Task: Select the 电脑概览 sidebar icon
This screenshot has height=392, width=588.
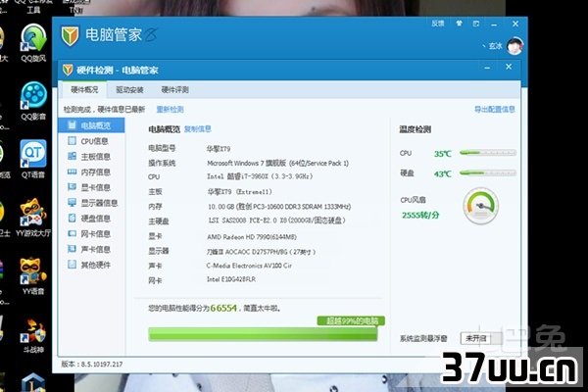Action: pyautogui.click(x=72, y=124)
